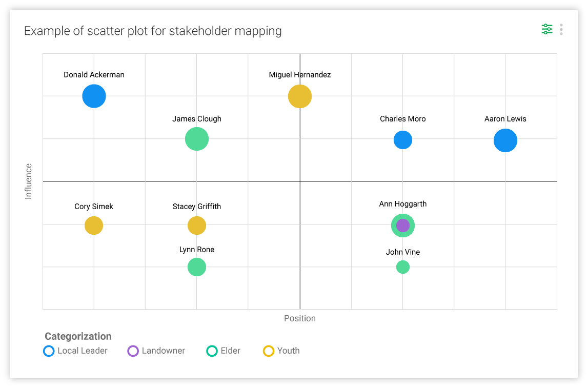Viewport: 588px width, 388px height.
Task: Expand the Categorization legend section
Action: tap(78, 336)
